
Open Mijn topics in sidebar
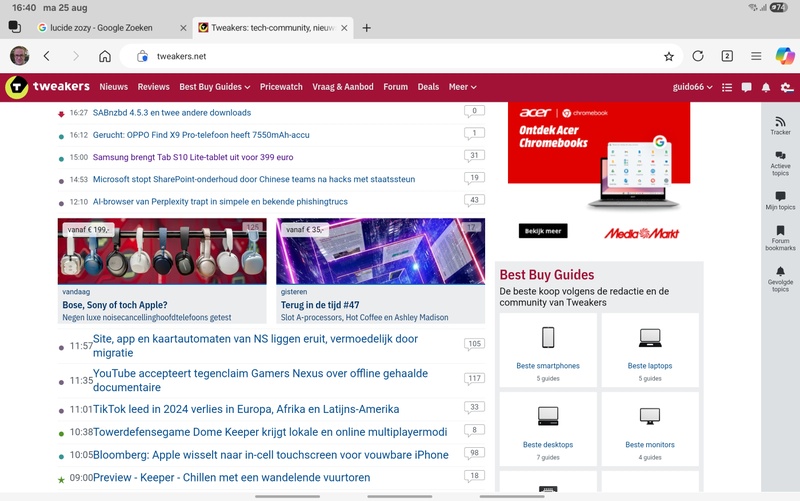(x=780, y=201)
